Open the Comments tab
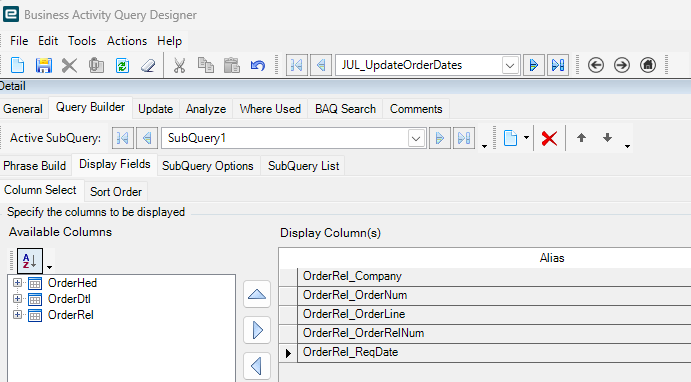 click(x=416, y=109)
